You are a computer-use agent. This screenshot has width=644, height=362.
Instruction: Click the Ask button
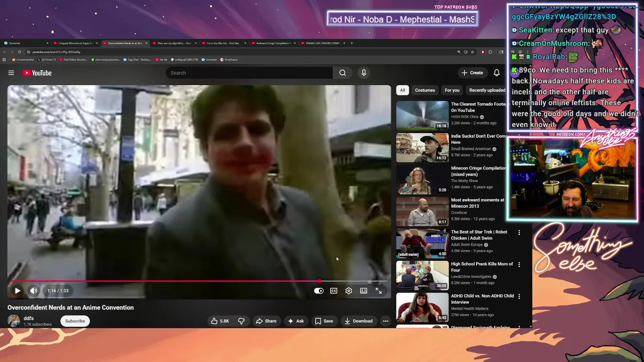(295, 321)
